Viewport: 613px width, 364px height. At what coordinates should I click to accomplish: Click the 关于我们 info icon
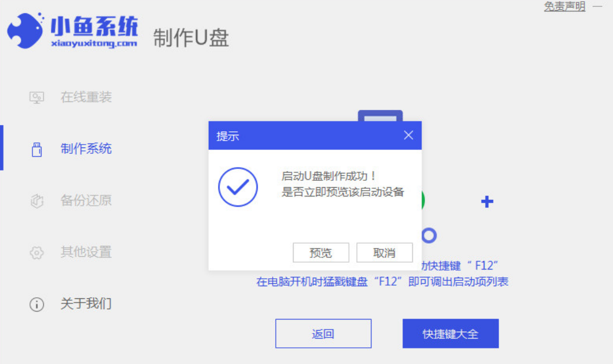coord(37,304)
